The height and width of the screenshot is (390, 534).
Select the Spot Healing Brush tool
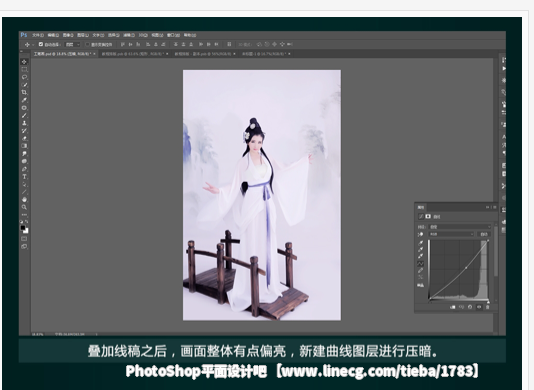(x=24, y=108)
